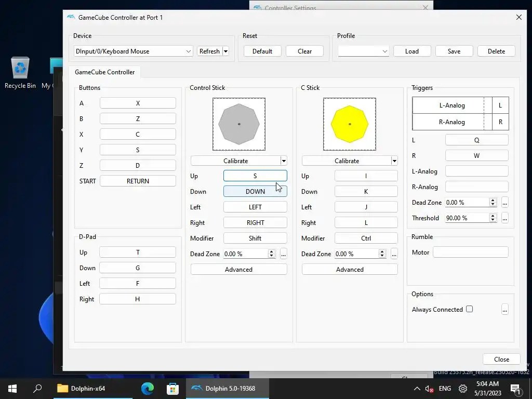Click the Clear reset button
This screenshot has height=399, width=532.
click(x=304, y=51)
